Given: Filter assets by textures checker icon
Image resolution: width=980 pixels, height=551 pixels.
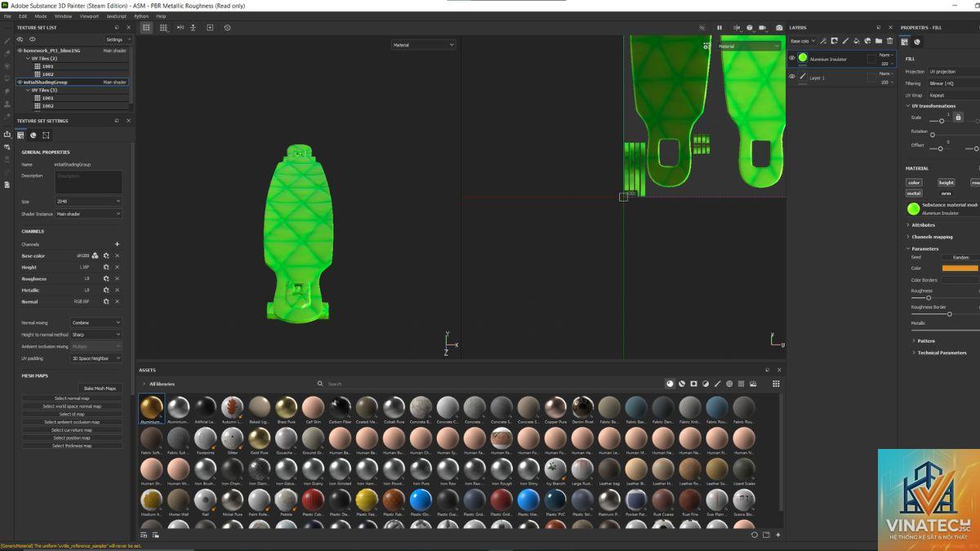Looking at the screenshot, I should [x=742, y=384].
